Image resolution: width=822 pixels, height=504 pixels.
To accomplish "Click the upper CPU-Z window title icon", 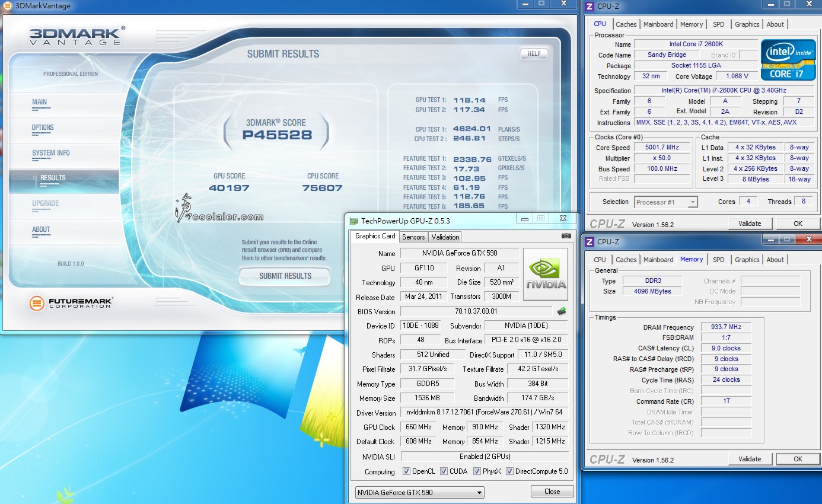I will (589, 7).
